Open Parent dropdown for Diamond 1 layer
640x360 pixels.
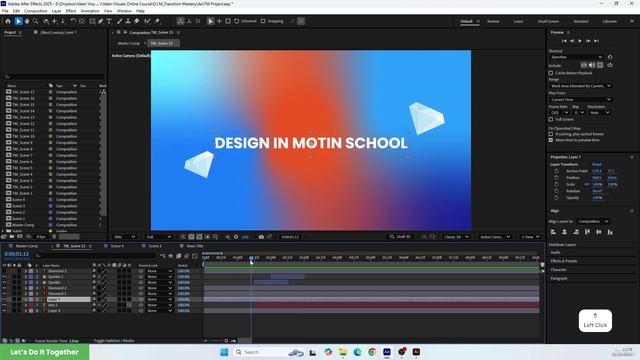(160, 293)
